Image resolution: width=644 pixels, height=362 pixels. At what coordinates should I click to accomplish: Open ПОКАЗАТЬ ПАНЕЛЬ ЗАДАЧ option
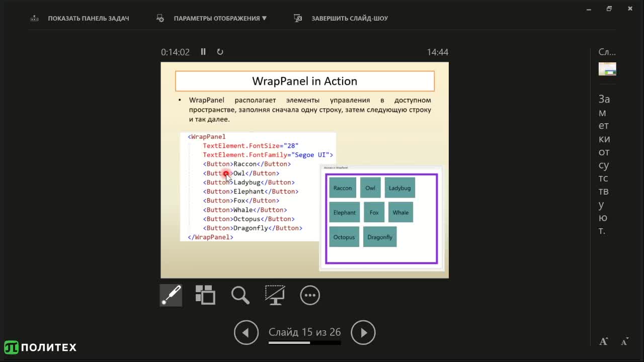click(x=89, y=18)
